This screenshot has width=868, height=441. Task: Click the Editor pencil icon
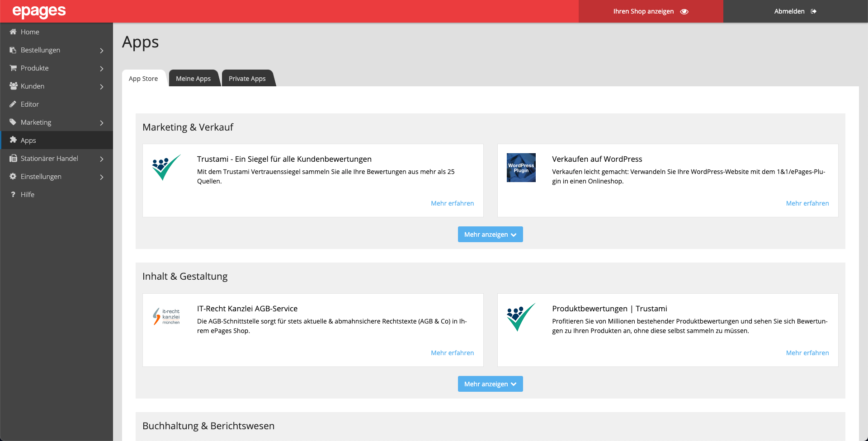[x=13, y=104]
